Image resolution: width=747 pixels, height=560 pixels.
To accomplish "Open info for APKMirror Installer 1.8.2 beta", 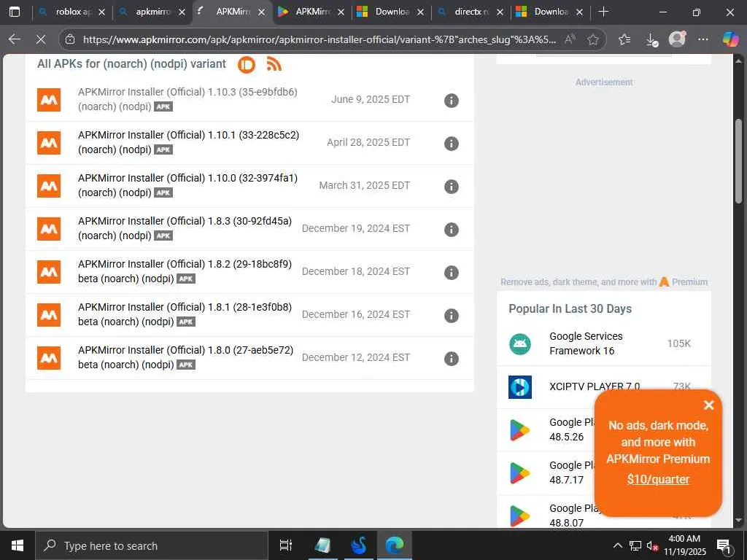I will tap(451, 273).
